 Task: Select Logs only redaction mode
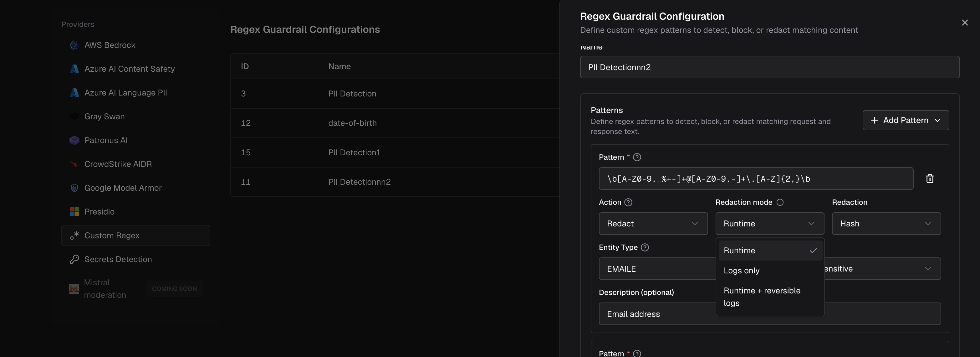pos(770,271)
